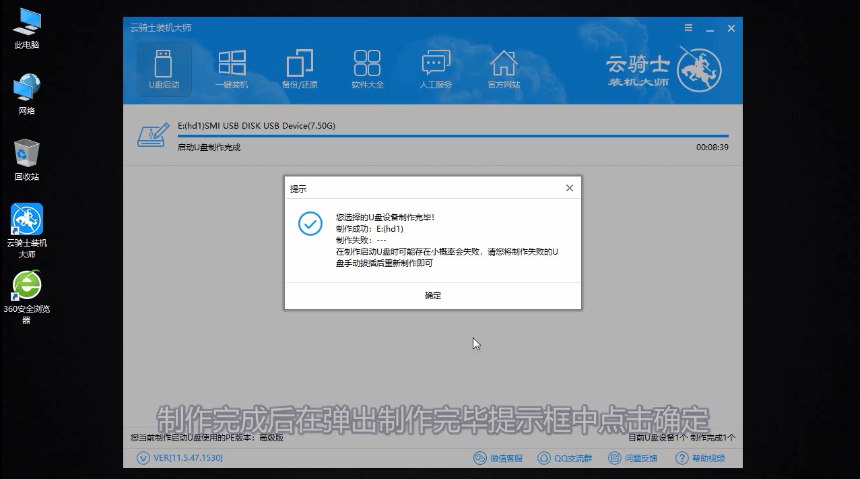Image resolution: width=860 pixels, height=479 pixels.
Task: Click PE版本 高级版 status text
Action: [207, 437]
